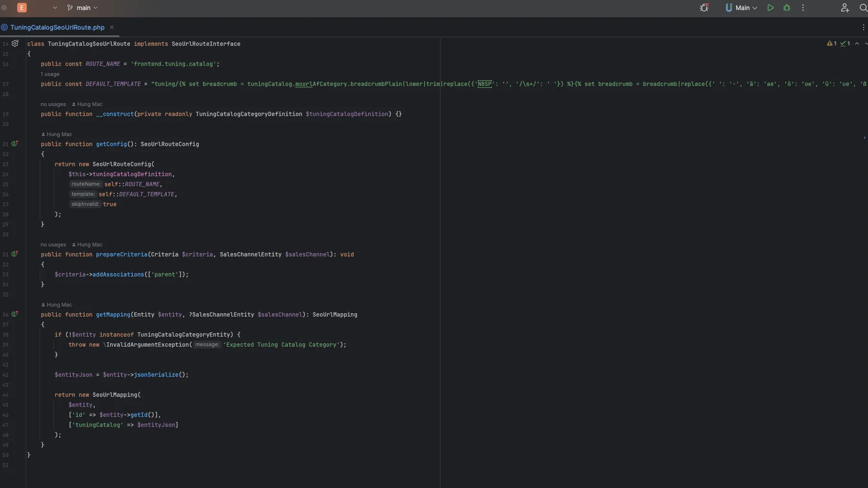The height and width of the screenshot is (488, 868).
Task: Open the editor tab options menu at top right
Action: point(865,27)
